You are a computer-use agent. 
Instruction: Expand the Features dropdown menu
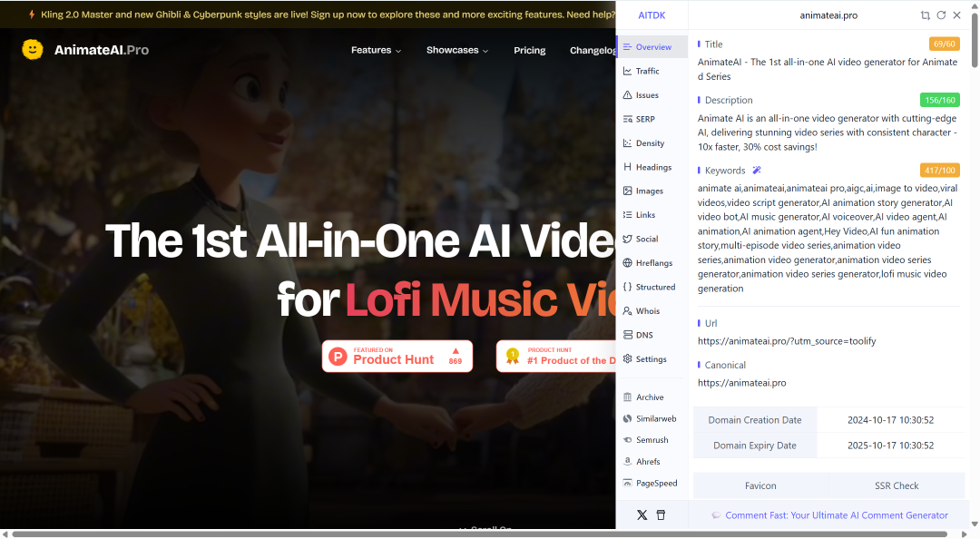(x=376, y=50)
